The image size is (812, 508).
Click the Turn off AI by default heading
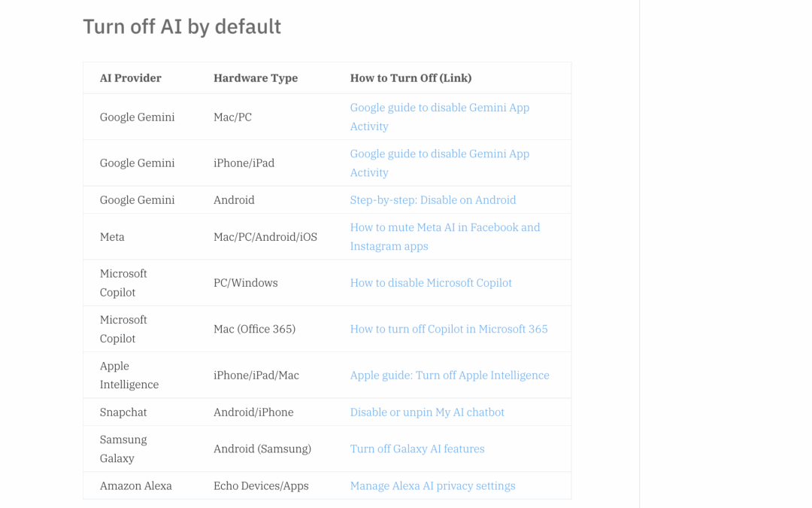point(182,26)
